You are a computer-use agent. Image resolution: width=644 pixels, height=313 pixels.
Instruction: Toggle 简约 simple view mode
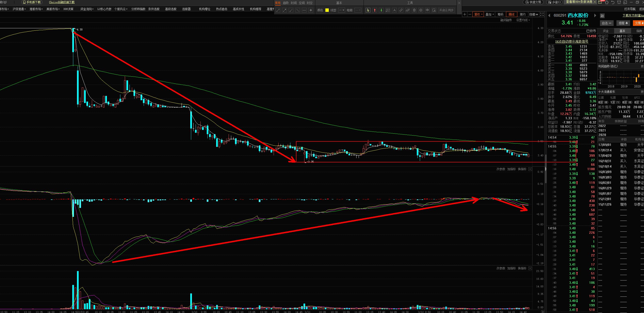(522, 15)
